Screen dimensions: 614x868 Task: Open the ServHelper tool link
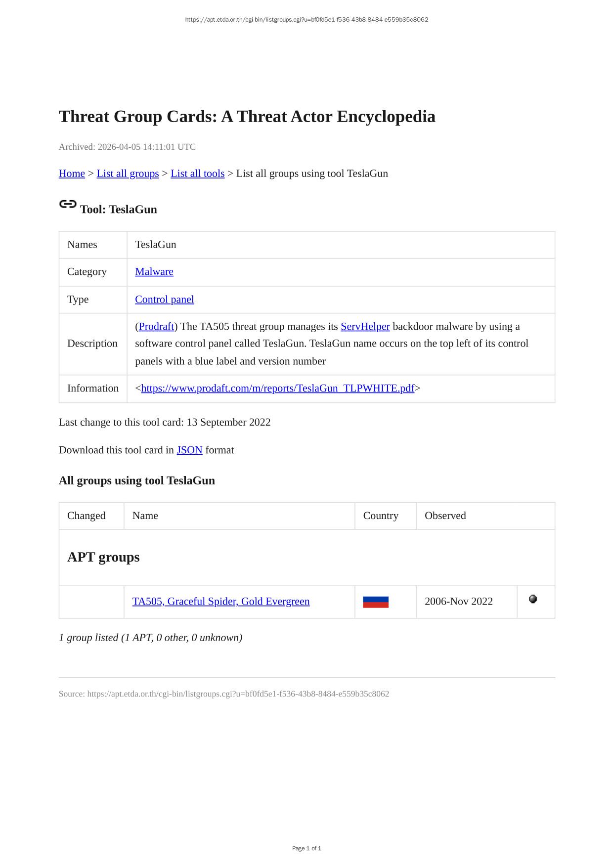tap(365, 326)
